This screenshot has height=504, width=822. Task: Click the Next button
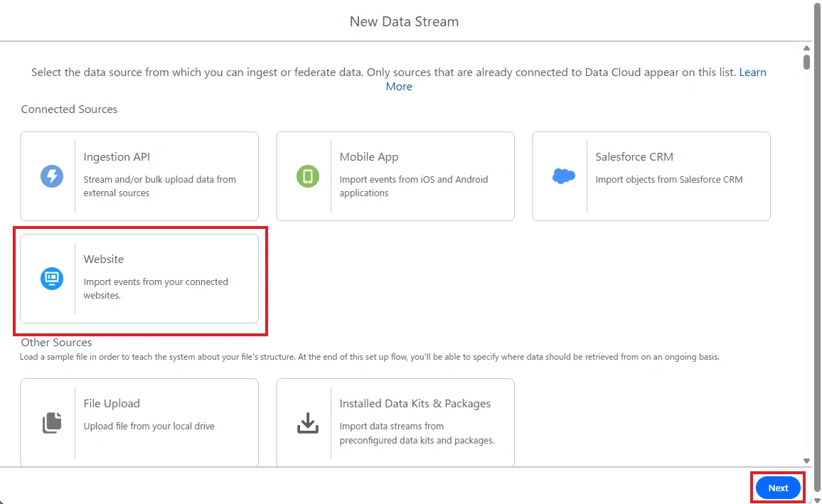pyautogui.click(x=778, y=488)
